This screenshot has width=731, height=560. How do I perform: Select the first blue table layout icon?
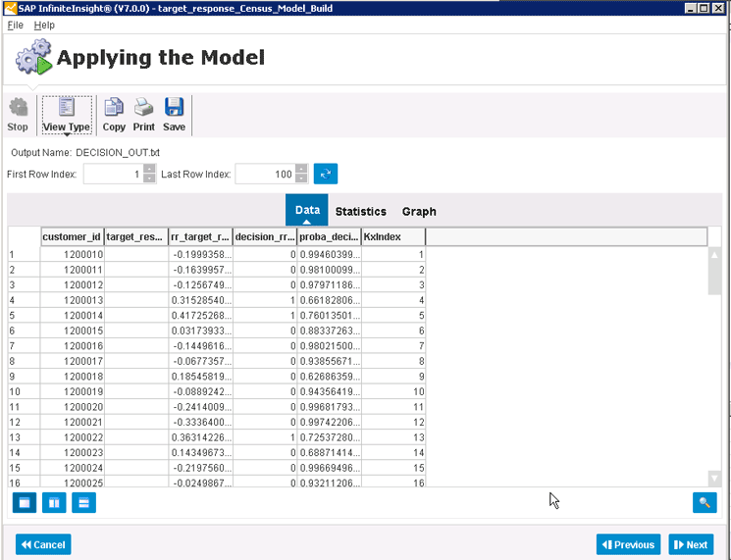tap(25, 502)
